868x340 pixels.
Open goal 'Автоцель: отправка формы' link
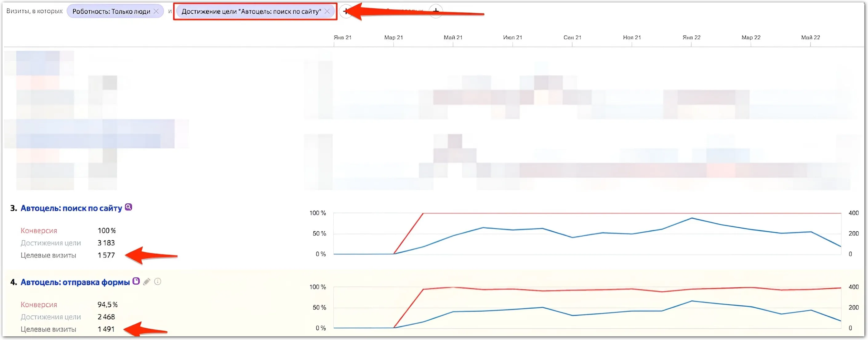pyautogui.click(x=75, y=282)
